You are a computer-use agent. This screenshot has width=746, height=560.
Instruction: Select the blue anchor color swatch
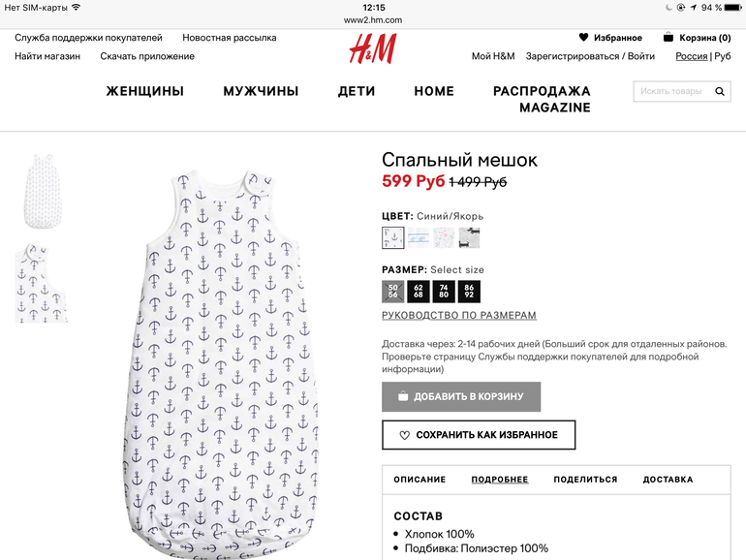[392, 238]
